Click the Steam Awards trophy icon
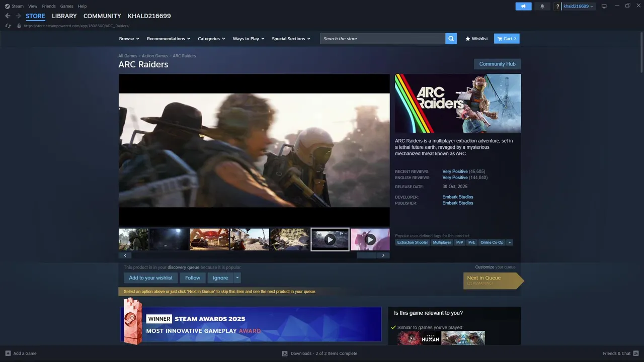The image size is (644, 362). 132,321
